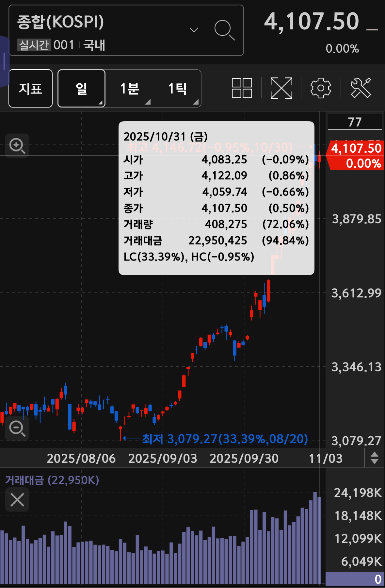Select the 1분 minute interval tab
This screenshot has width=385, height=588.
[x=129, y=88]
